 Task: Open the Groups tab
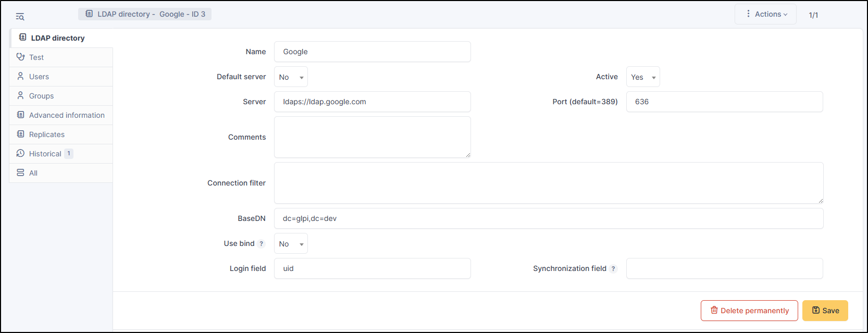pyautogui.click(x=41, y=96)
